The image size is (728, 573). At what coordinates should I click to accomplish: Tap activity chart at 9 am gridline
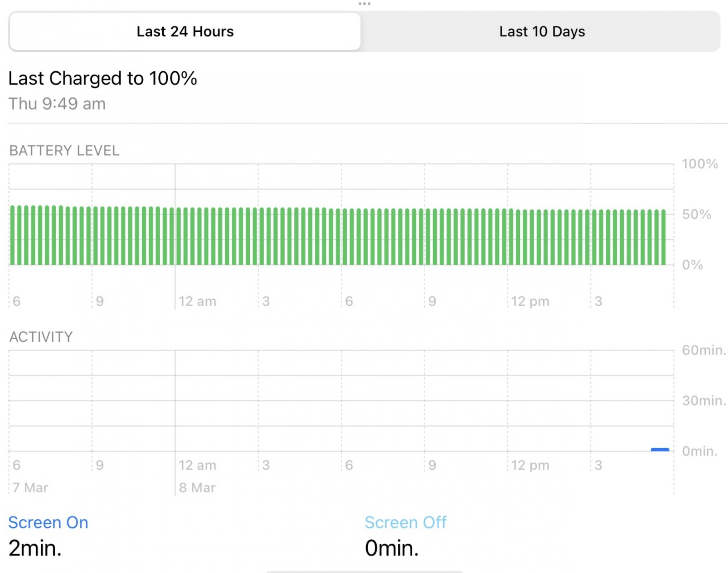pyautogui.click(x=424, y=400)
